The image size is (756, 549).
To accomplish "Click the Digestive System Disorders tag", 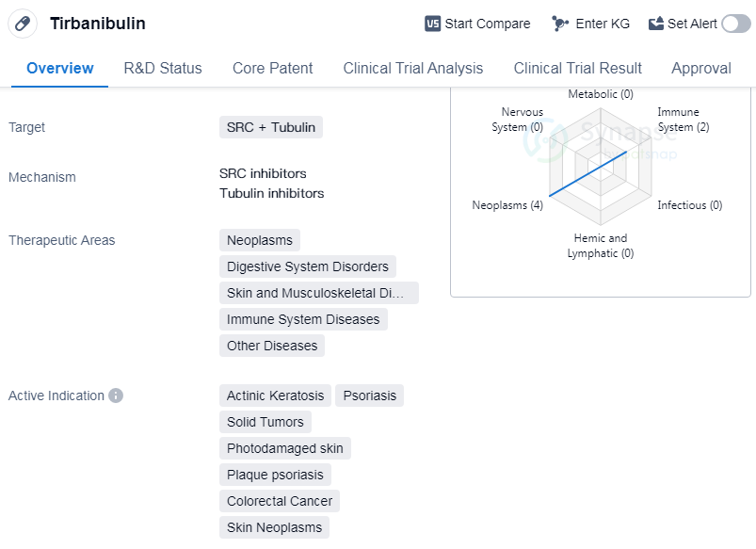I will pyautogui.click(x=308, y=266).
